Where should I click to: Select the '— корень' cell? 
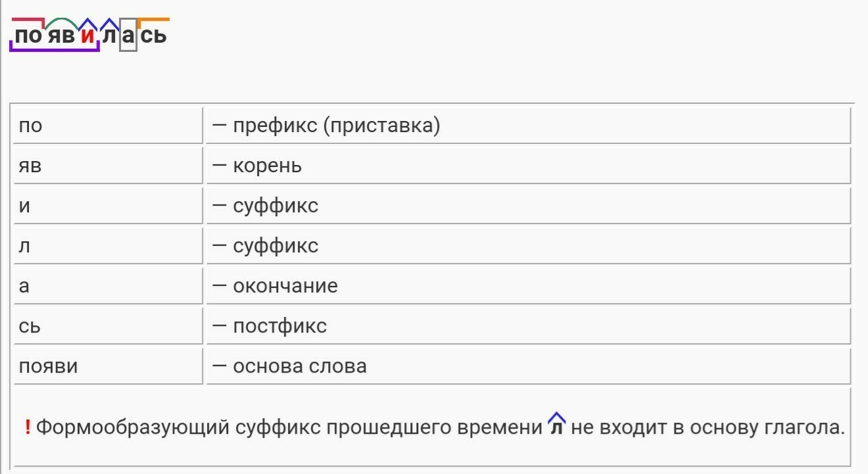(528, 165)
